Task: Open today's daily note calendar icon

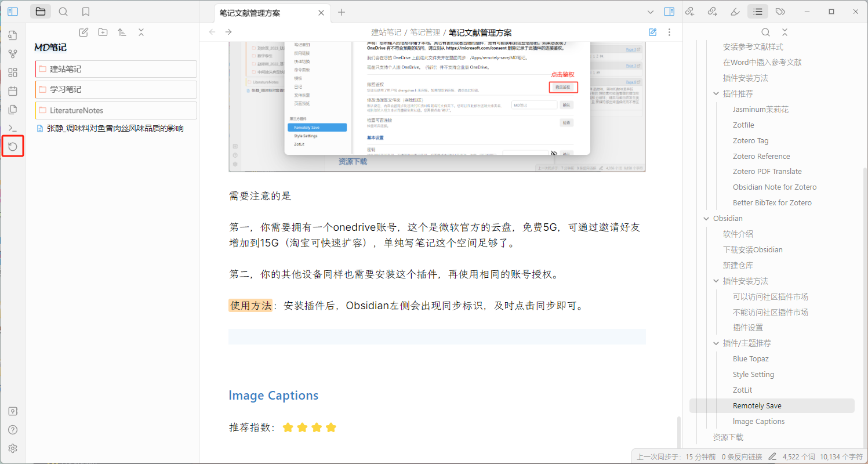Action: tap(13, 91)
